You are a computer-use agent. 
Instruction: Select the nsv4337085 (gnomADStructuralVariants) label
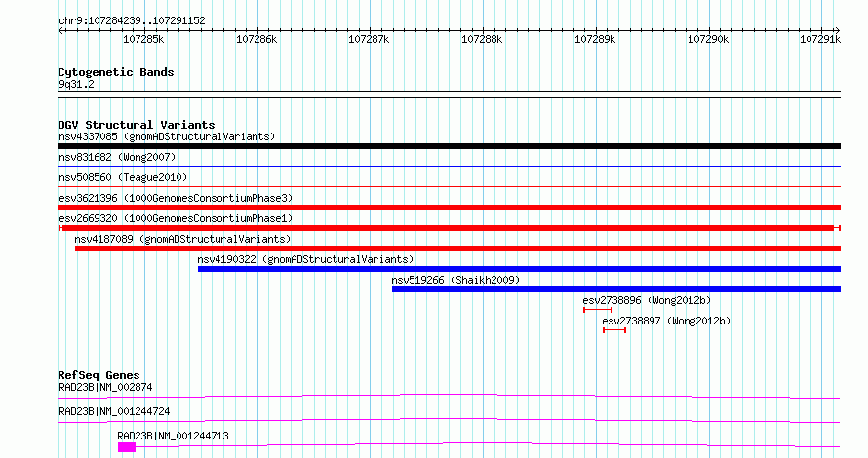[x=167, y=136]
